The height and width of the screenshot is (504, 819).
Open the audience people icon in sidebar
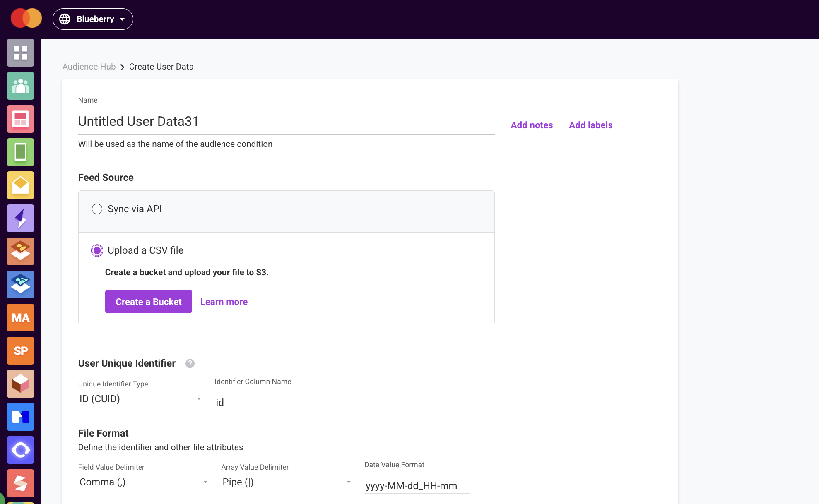point(20,86)
